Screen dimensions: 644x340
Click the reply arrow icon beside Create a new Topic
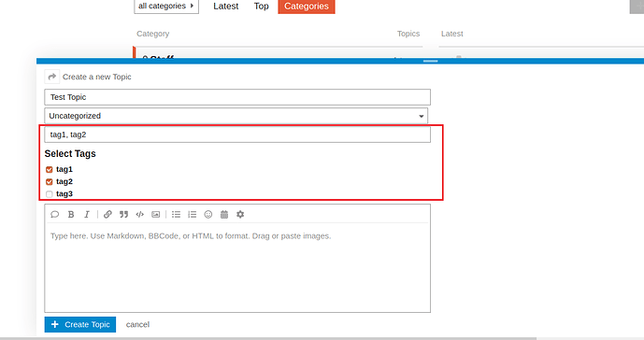tap(51, 77)
